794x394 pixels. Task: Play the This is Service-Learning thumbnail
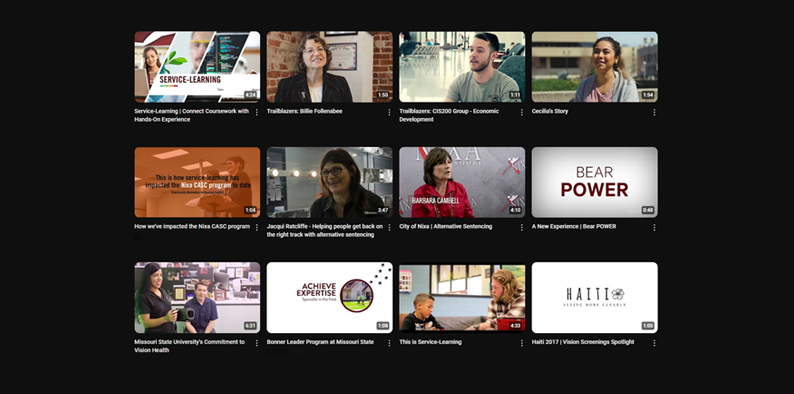462,297
